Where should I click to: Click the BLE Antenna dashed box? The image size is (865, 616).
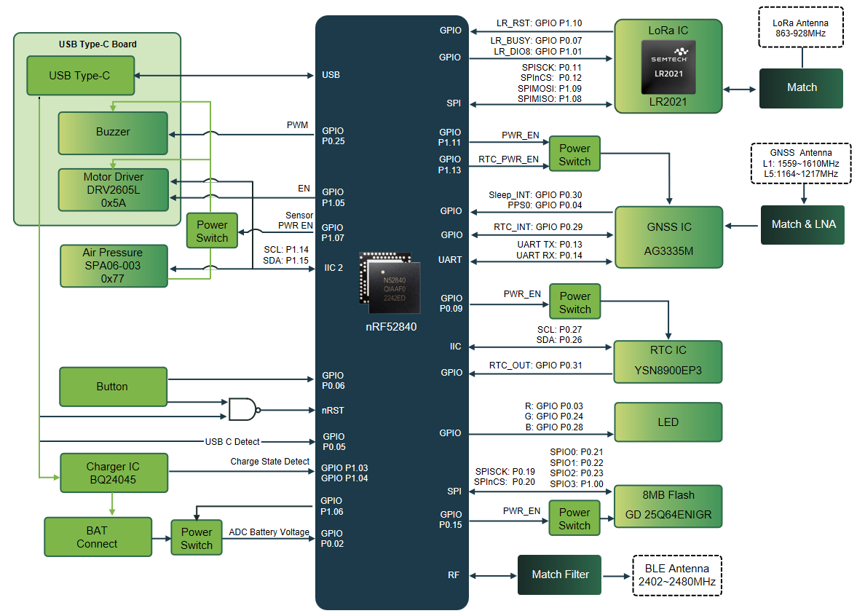[677, 575]
